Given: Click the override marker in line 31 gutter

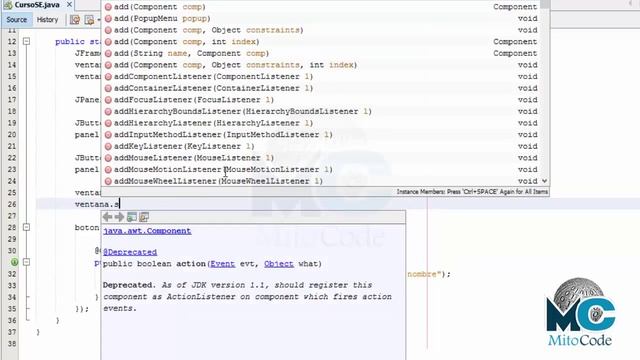Looking at the screenshot, I should point(14,262).
